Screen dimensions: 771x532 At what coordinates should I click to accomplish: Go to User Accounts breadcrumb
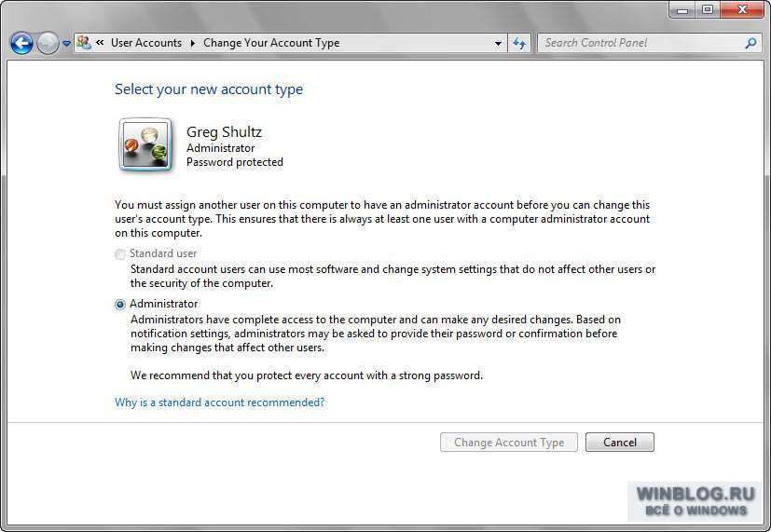tap(146, 43)
